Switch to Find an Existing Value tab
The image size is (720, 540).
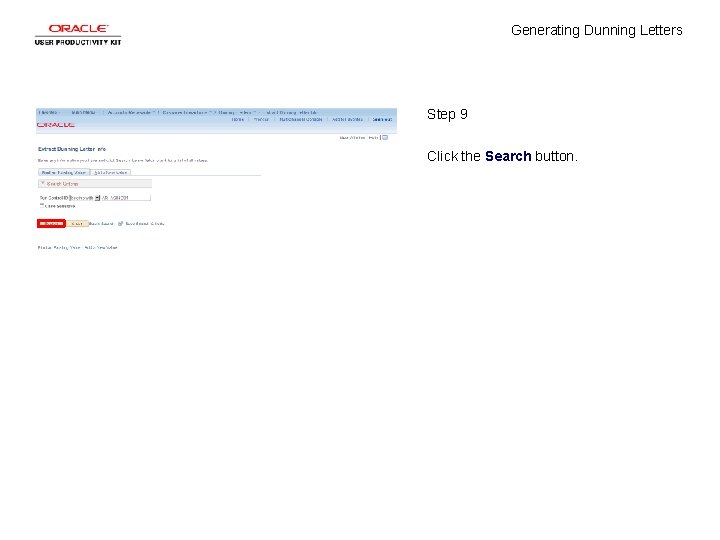pyautogui.click(x=64, y=173)
